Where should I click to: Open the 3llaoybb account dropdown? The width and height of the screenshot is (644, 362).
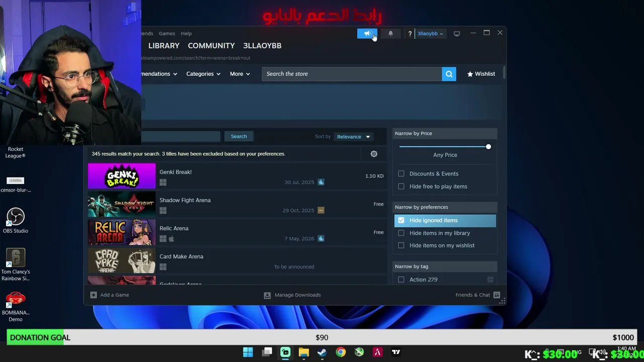430,34
